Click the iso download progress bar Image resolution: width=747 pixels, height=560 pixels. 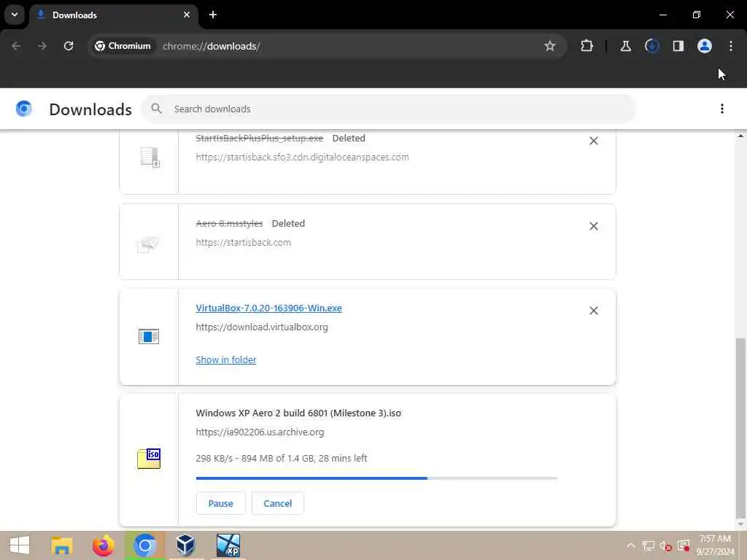point(376,478)
